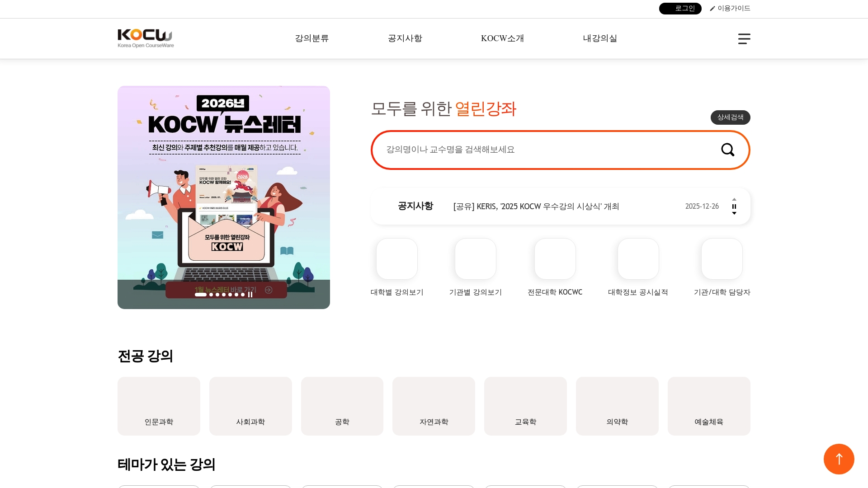Image resolution: width=868 pixels, height=488 pixels.
Task: Click the search magnifier icon
Action: [727, 150]
